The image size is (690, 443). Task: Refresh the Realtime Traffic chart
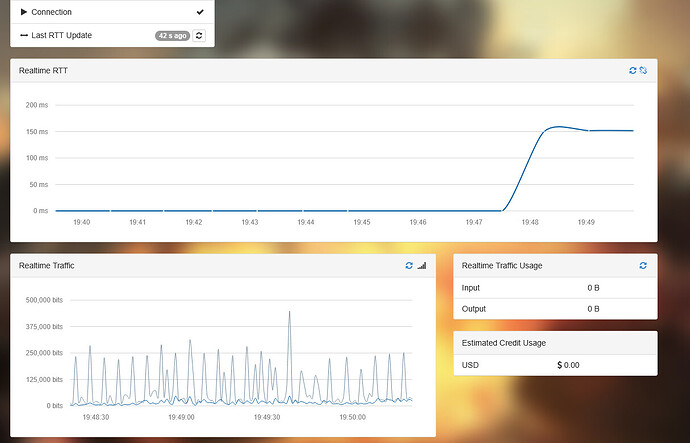click(x=409, y=266)
